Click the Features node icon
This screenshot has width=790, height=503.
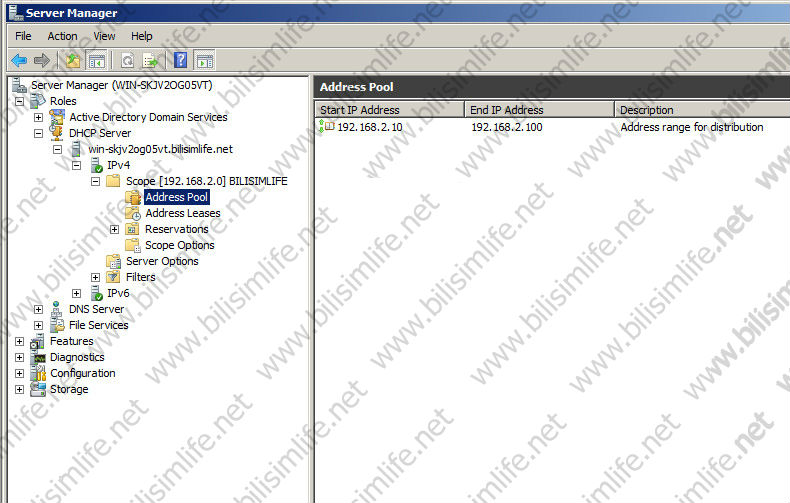pos(38,341)
